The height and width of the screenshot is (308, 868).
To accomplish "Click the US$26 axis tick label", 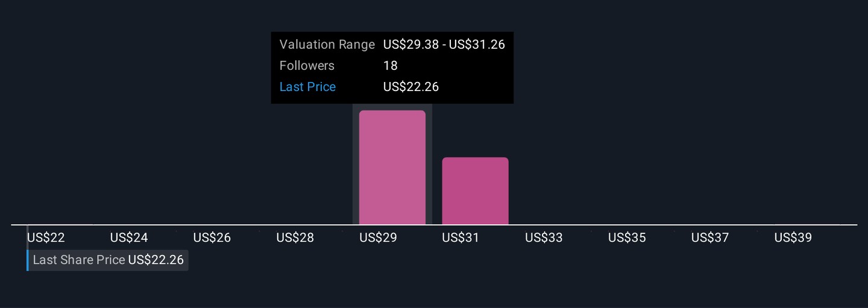I will click(212, 237).
